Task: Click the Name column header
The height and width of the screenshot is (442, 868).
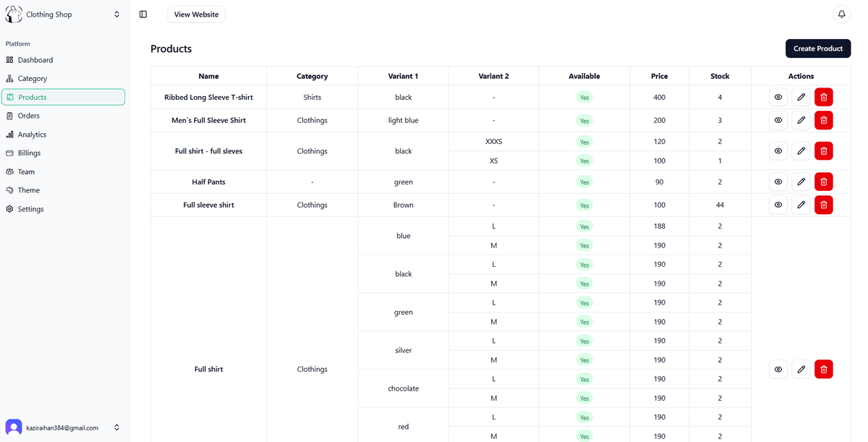Action: [208, 76]
